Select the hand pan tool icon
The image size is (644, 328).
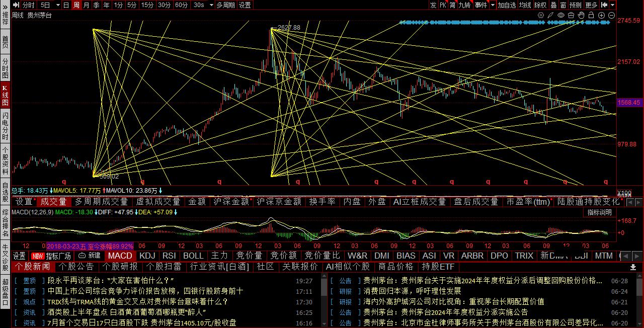[x=582, y=16]
